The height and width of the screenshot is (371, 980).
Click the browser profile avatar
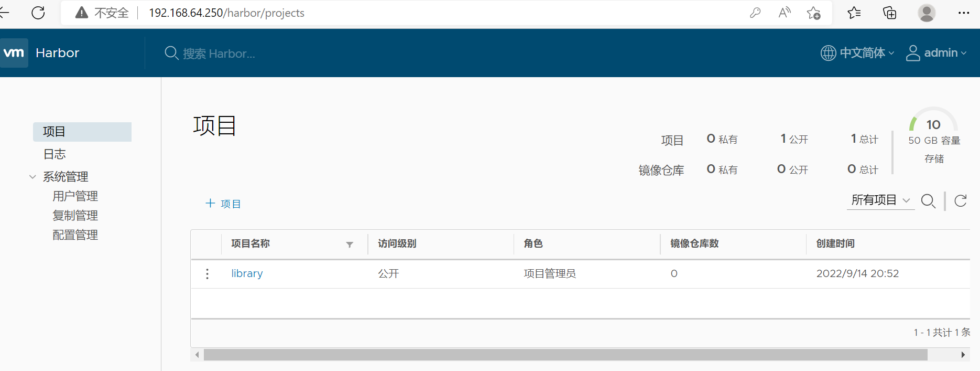click(x=927, y=13)
